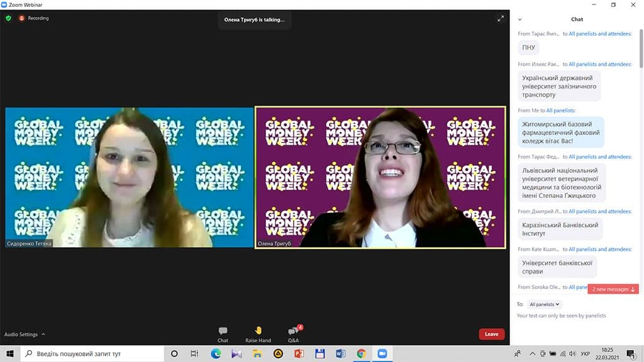Click the volume speaker icon in tray
This screenshot has height=362, width=644.
tap(572, 353)
